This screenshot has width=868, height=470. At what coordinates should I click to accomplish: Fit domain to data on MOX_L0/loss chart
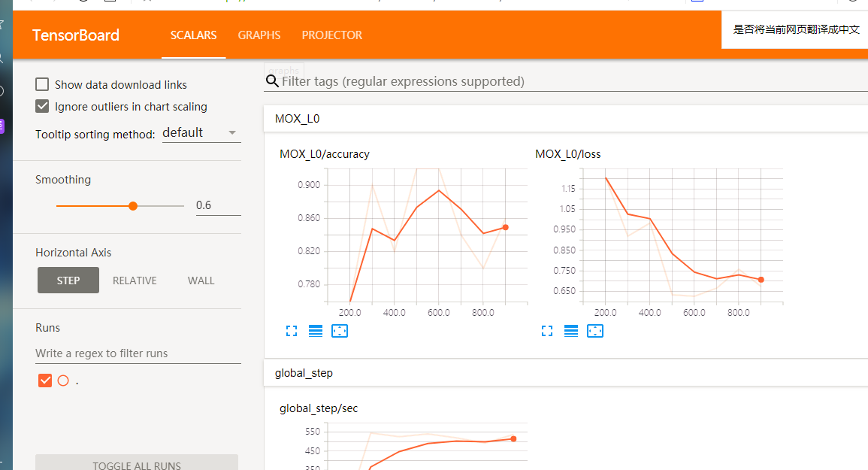tap(595, 331)
